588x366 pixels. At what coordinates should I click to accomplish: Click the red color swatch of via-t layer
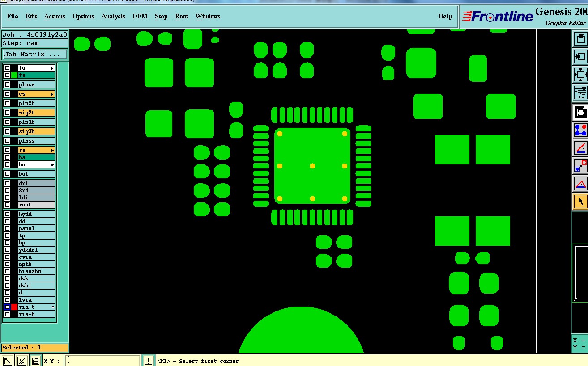tap(14, 307)
